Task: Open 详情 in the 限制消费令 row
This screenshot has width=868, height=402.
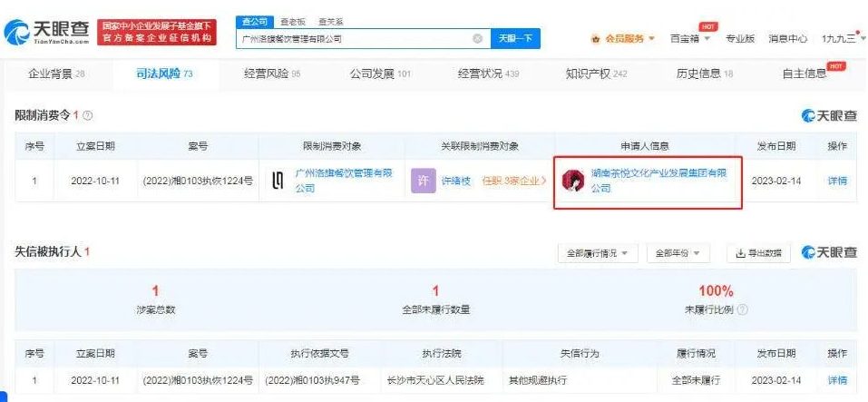Action: [837, 181]
